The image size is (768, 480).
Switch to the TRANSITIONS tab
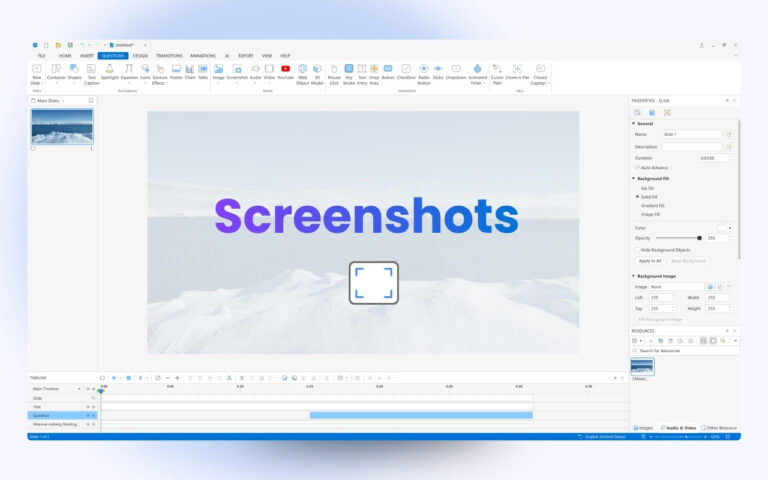coord(169,56)
